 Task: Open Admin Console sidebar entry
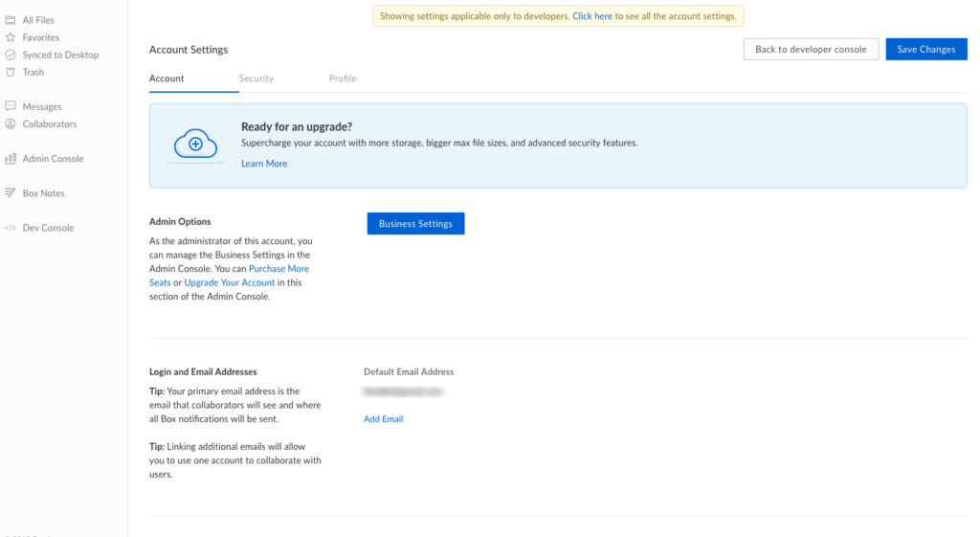tap(54, 159)
